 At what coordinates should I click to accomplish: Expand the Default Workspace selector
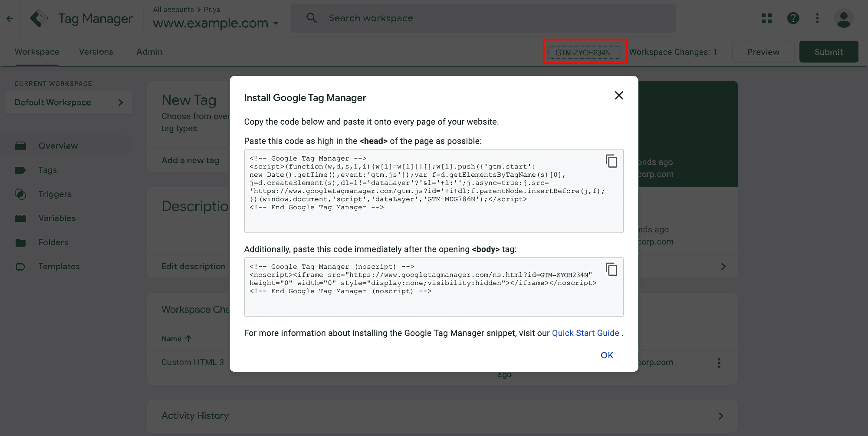click(x=69, y=102)
